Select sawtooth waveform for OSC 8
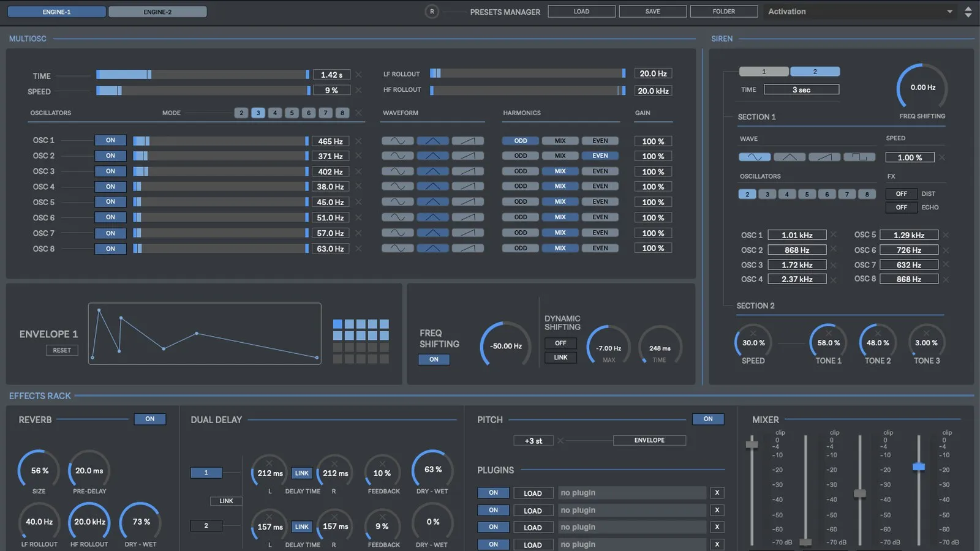This screenshot has height=551, width=980. coord(467,248)
